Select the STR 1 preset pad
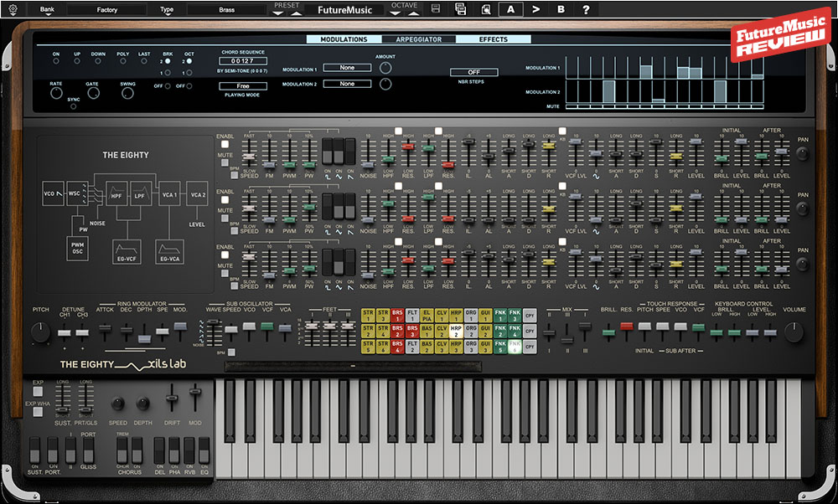The height and width of the screenshot is (504, 838). pyautogui.click(x=368, y=316)
